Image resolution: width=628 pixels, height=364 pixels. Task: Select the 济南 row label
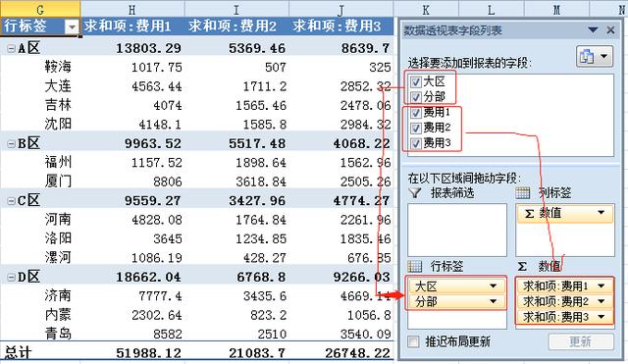(x=58, y=296)
